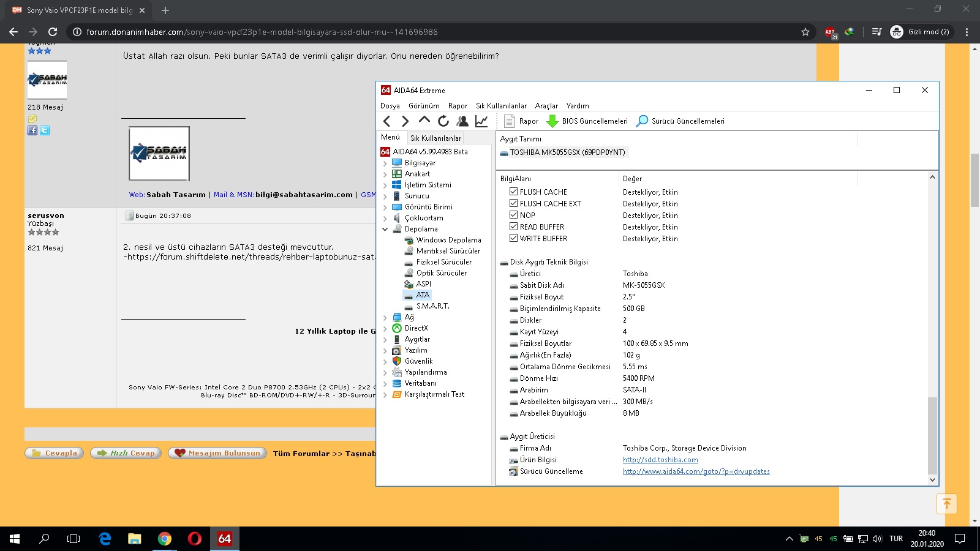This screenshot has width=980, height=551.
Task: Open the user icon in AIDA64 toolbar
Action: tap(462, 121)
